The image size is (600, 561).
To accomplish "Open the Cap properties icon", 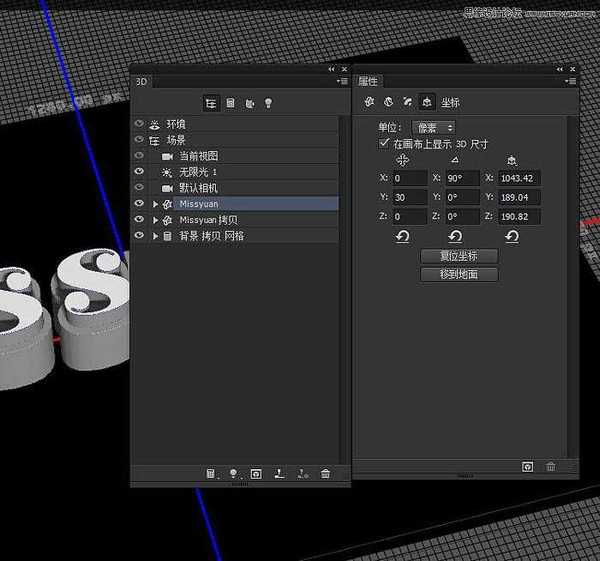I will [x=407, y=102].
